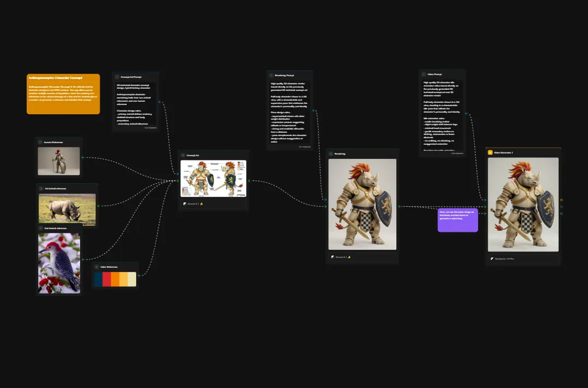
Task: Click the Color Reference node icon
Action: tap(95, 267)
